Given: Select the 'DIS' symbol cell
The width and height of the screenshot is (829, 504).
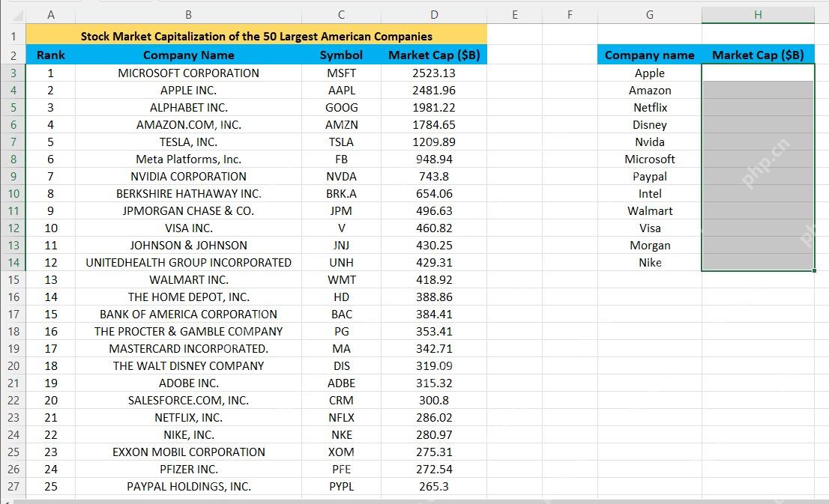Looking at the screenshot, I should pyautogui.click(x=341, y=366).
